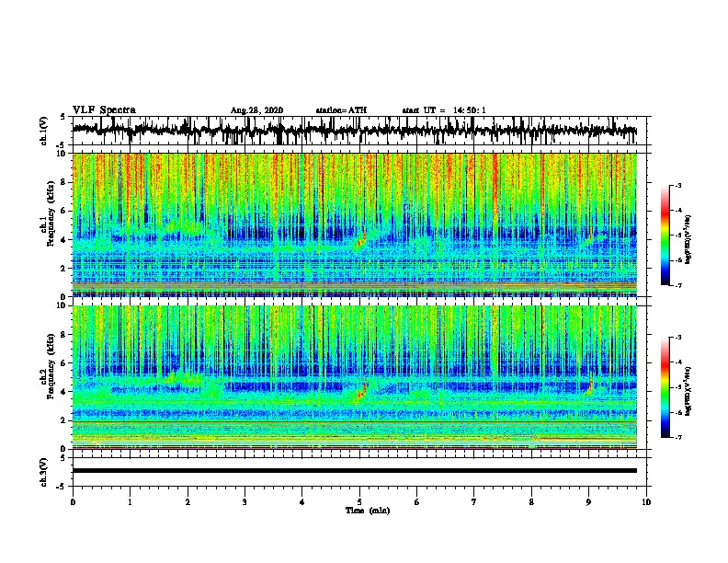Click the ch.1(V) waveform axis label

coord(43,131)
